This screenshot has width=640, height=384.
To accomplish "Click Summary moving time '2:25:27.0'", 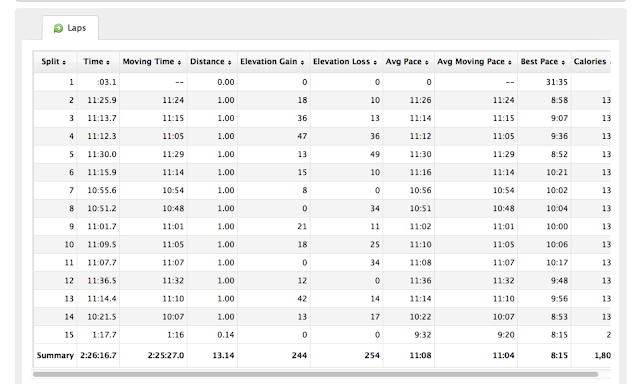I will click(x=166, y=355).
